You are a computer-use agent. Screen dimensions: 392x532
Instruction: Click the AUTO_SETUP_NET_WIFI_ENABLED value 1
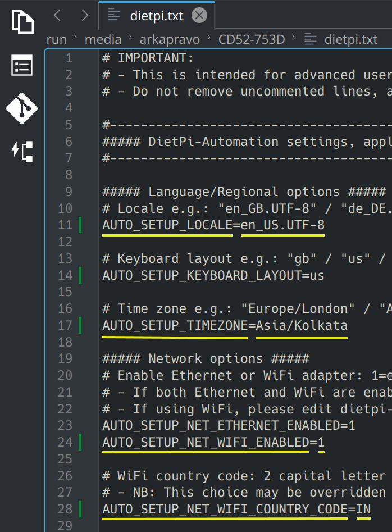[321, 442]
